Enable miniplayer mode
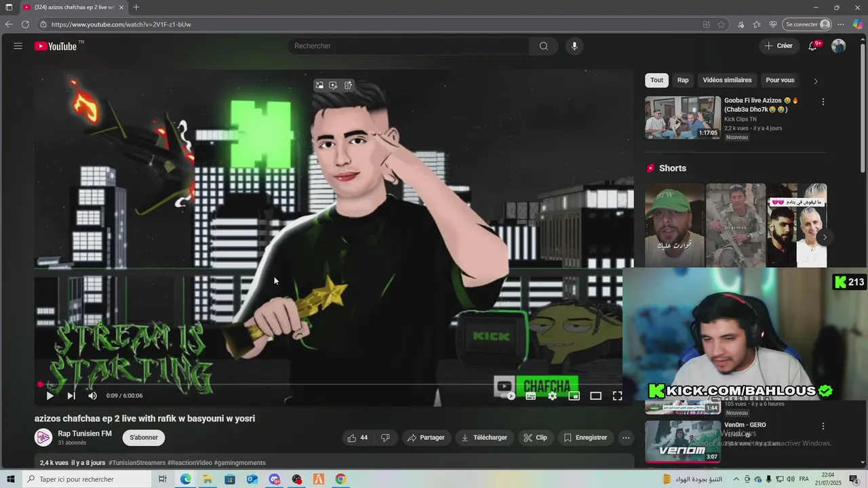This screenshot has width=868, height=488. 574,396
